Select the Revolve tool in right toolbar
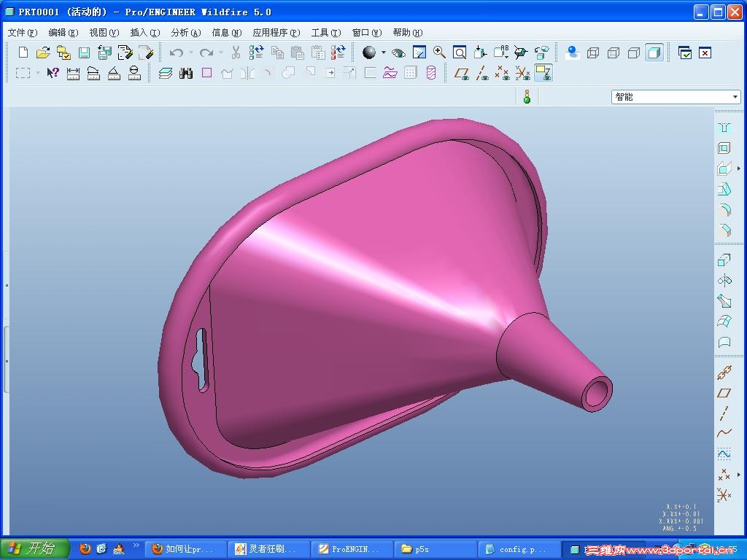This screenshot has width=747, height=560. [724, 281]
